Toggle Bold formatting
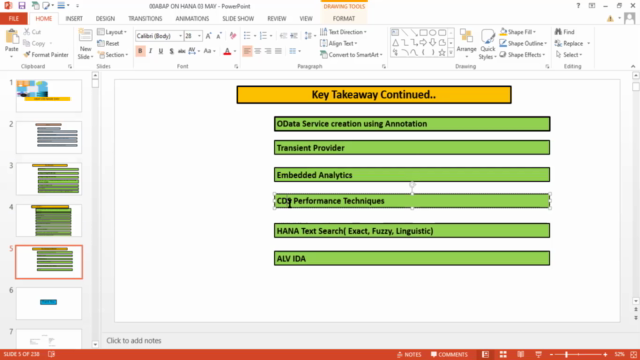The image size is (640, 360). coord(140,51)
